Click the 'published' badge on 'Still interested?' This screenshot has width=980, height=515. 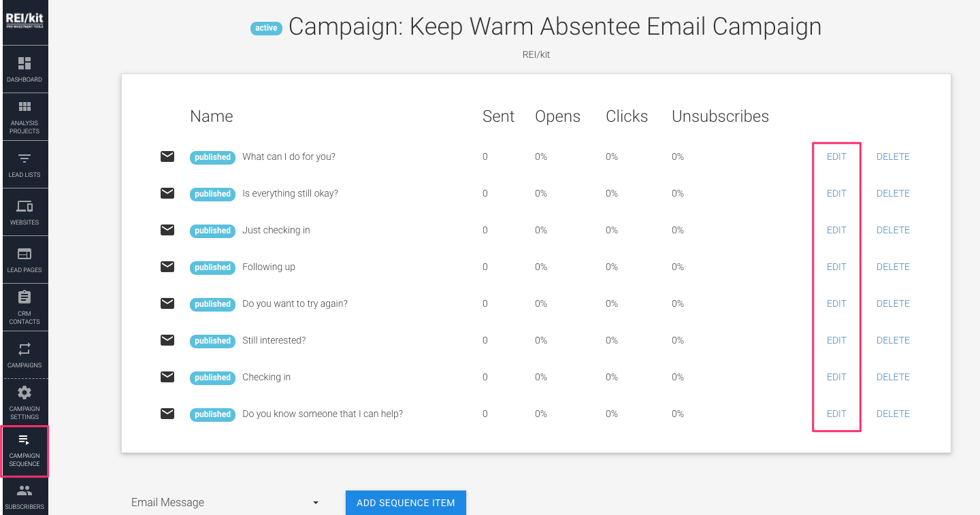click(x=212, y=341)
